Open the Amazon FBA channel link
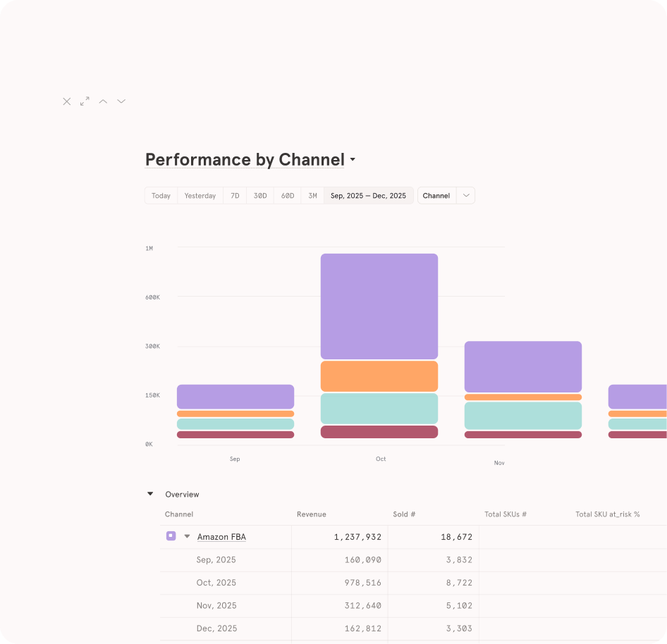Viewport: 667px width, 644px height. coord(221,537)
